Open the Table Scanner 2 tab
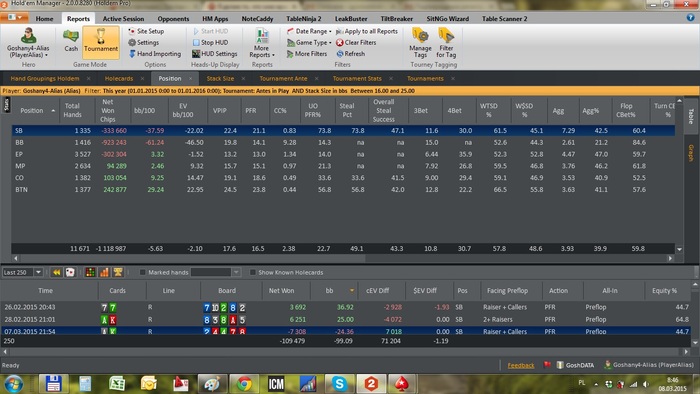The image size is (700, 394). (x=504, y=19)
